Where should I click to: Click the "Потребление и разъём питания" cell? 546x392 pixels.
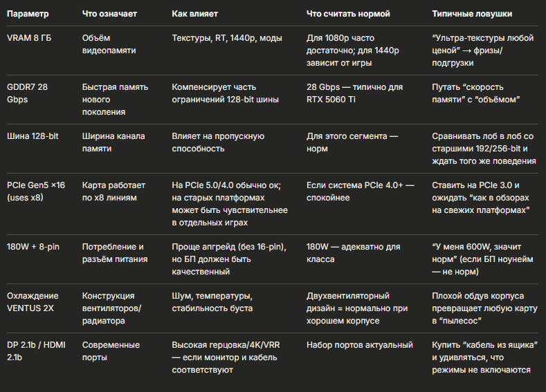115,253
